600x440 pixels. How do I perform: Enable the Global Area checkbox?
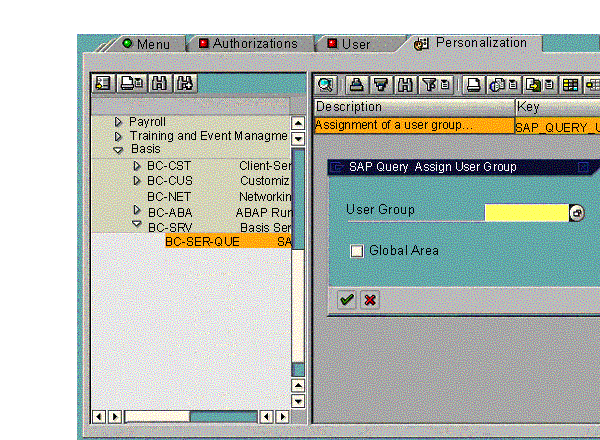coord(357,251)
